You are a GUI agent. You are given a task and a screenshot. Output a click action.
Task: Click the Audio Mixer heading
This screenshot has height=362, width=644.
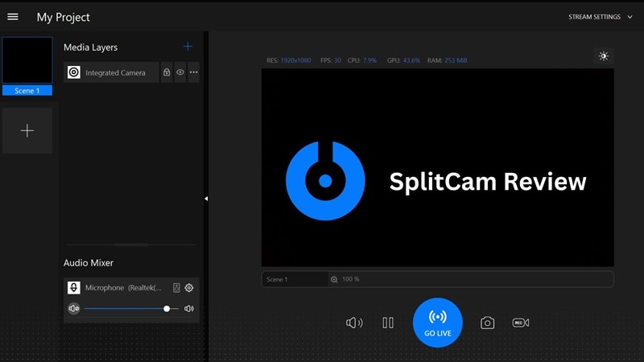89,263
